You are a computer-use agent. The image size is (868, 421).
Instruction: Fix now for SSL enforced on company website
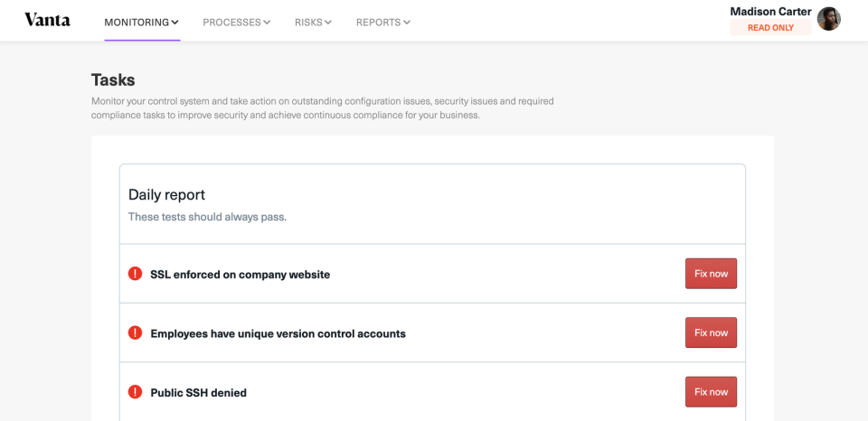pyautogui.click(x=711, y=274)
